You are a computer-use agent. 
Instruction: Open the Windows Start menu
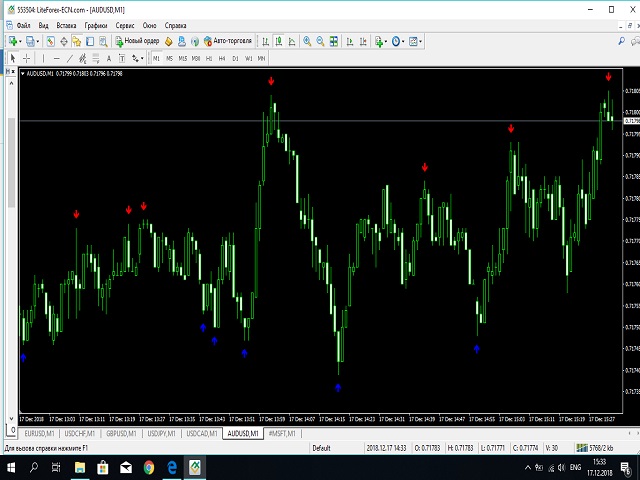point(11,467)
